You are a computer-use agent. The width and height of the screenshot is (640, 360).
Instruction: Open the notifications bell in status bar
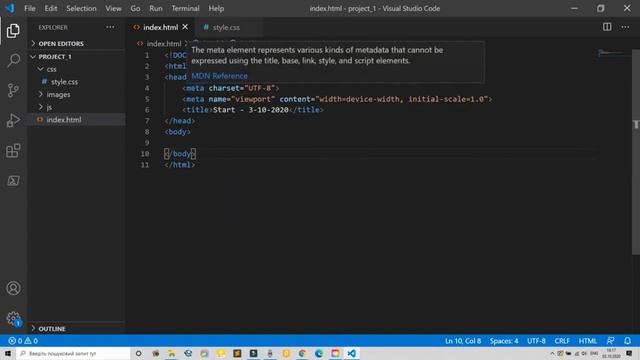(x=627, y=341)
